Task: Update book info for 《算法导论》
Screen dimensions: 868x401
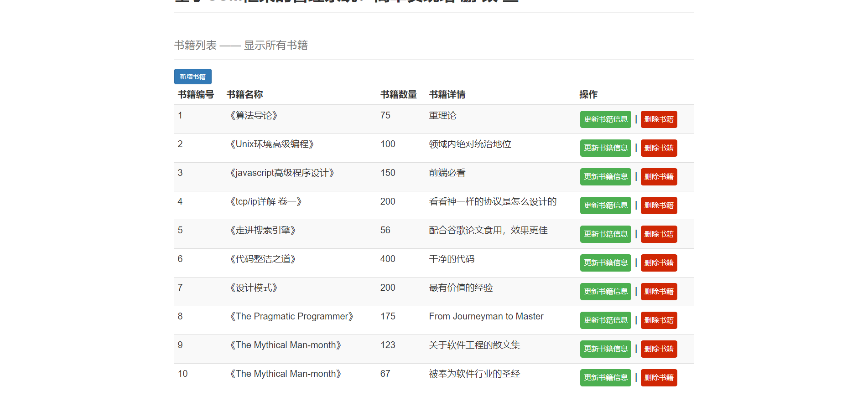Action: (605, 119)
